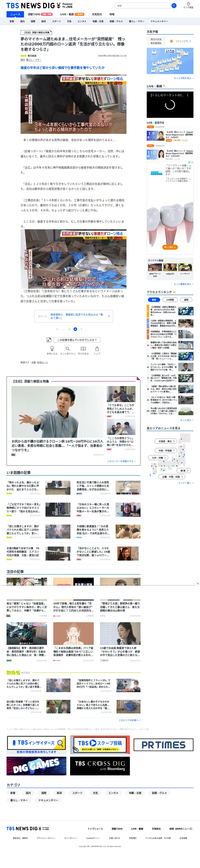Open the PR TIMES banner
The width and height of the screenshot is (200, 868).
164,745
